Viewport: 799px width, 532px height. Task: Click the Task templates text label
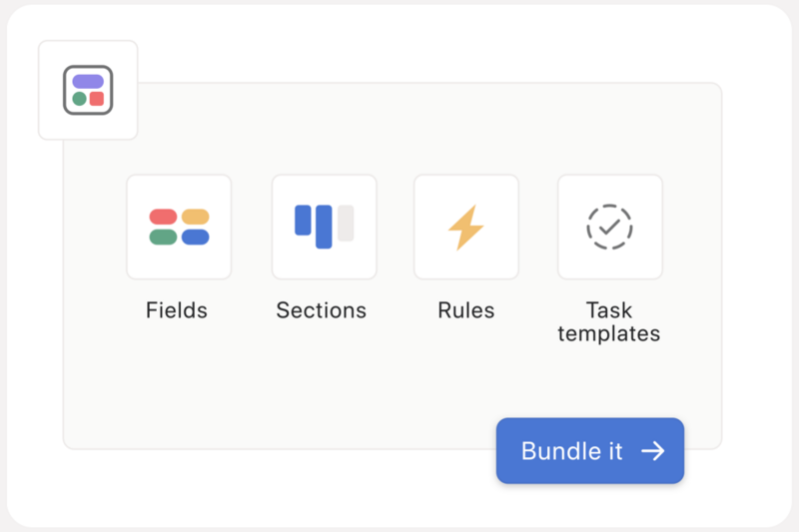pyautogui.click(x=609, y=321)
